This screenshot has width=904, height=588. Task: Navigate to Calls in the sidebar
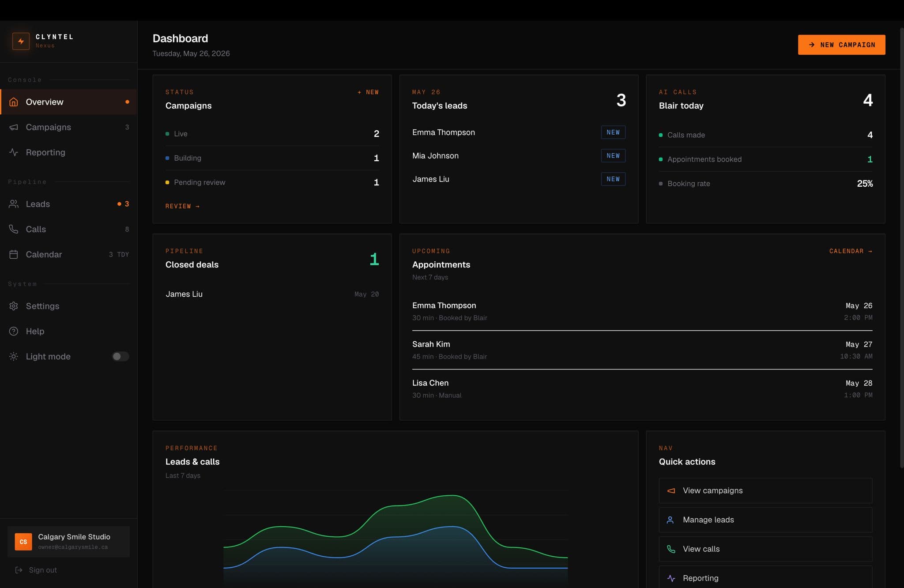68,229
